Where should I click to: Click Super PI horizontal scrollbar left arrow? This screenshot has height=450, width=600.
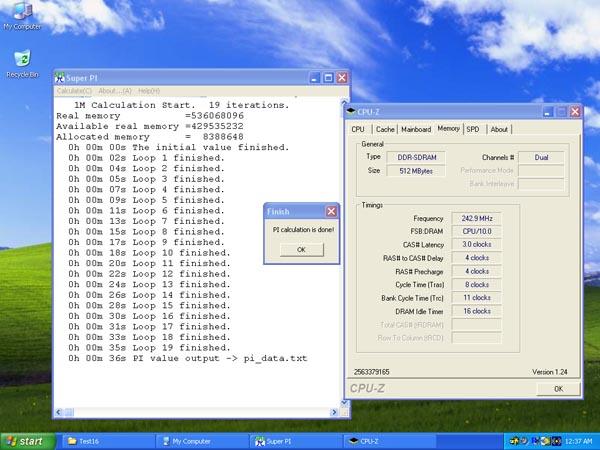coord(59,412)
